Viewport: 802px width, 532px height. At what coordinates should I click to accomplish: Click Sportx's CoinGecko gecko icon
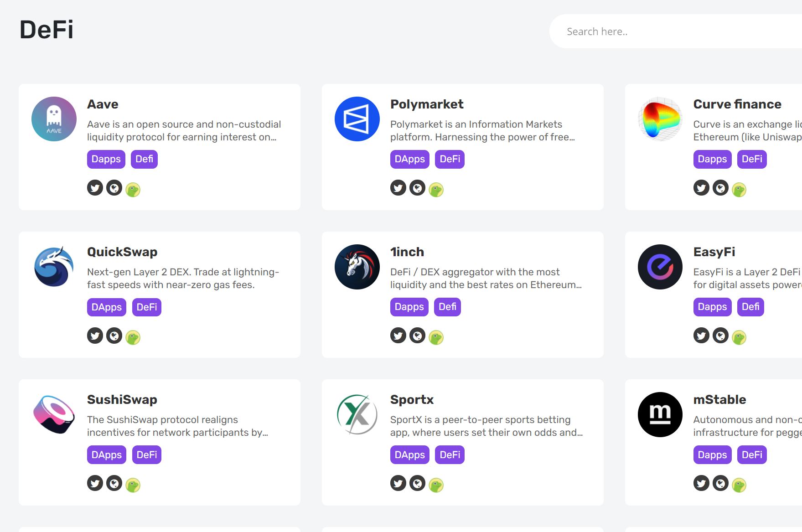(436, 485)
